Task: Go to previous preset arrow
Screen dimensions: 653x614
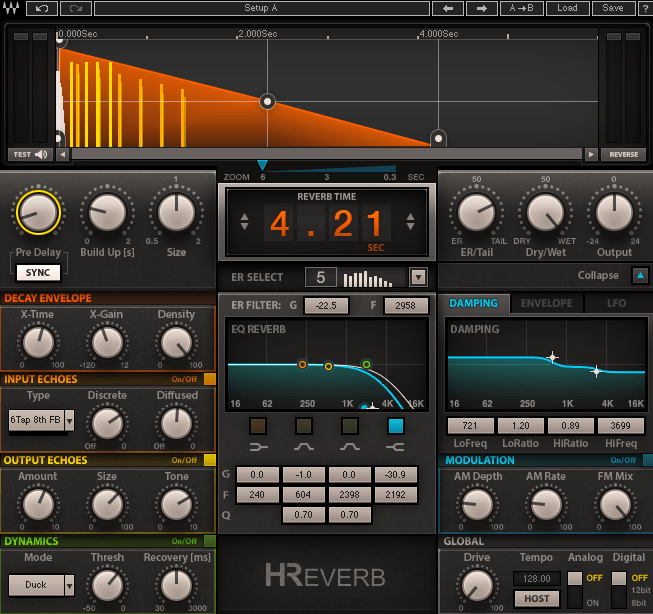Action: 448,8
